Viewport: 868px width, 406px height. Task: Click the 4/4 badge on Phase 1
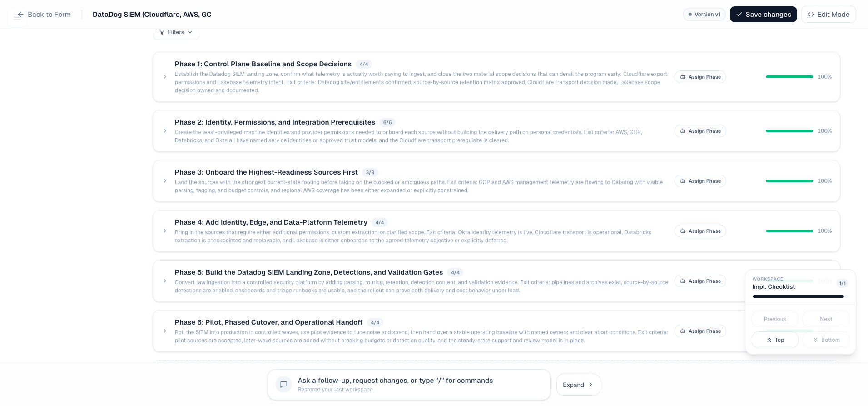coord(364,65)
